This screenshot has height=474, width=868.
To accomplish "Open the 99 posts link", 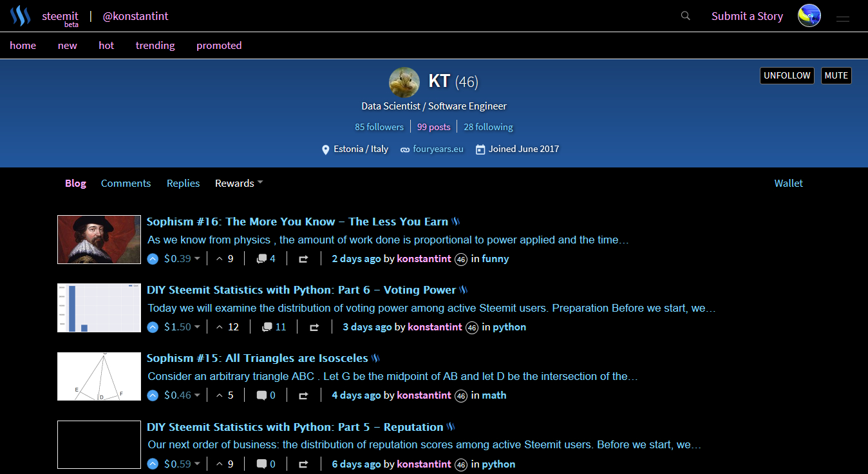I will [433, 127].
